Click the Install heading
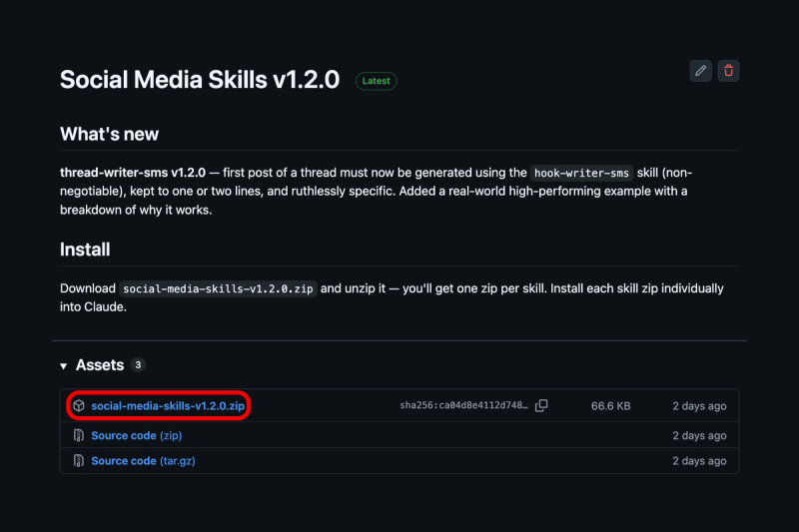 [x=85, y=250]
